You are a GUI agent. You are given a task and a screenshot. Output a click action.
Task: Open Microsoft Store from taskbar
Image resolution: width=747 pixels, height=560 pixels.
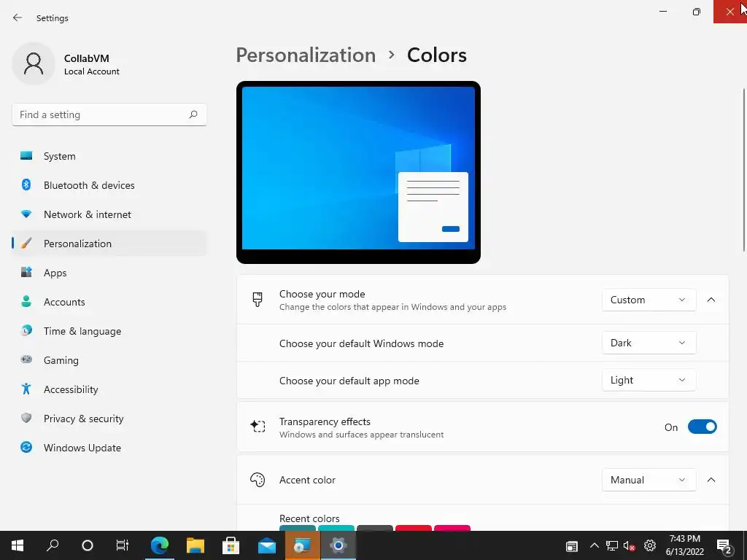[x=231, y=545]
